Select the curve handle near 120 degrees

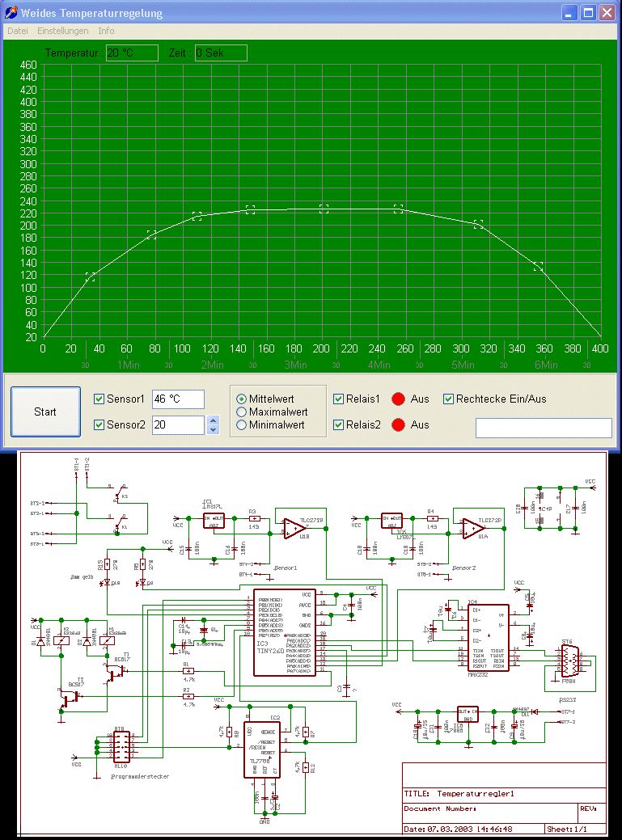click(90, 277)
